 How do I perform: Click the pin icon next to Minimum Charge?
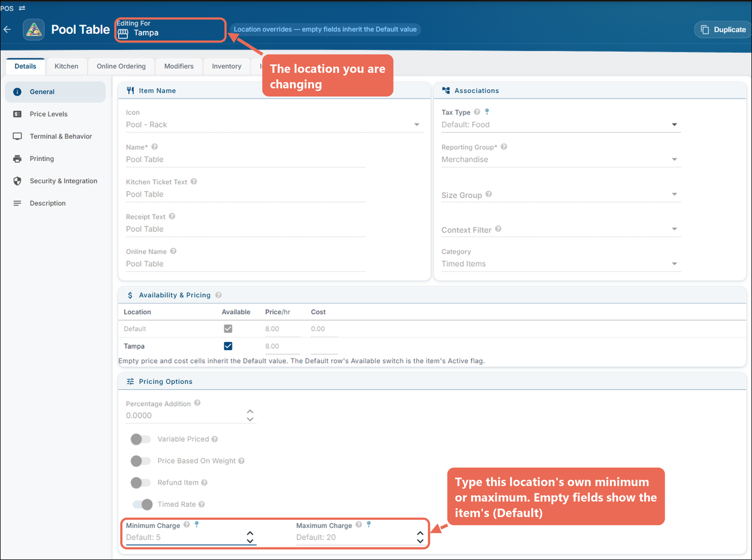point(196,525)
